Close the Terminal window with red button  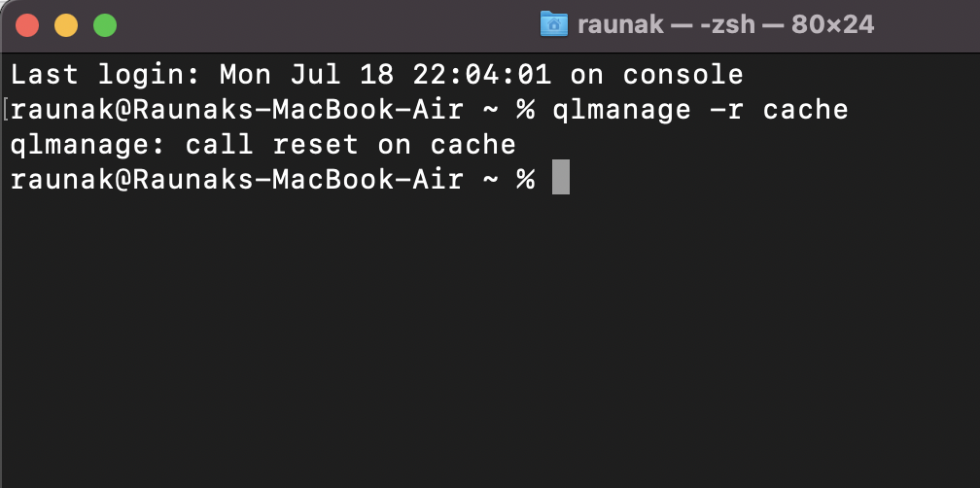tap(27, 25)
